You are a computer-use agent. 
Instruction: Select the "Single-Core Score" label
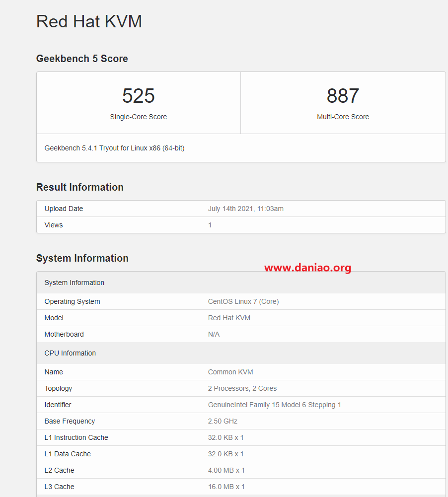pyautogui.click(x=139, y=117)
